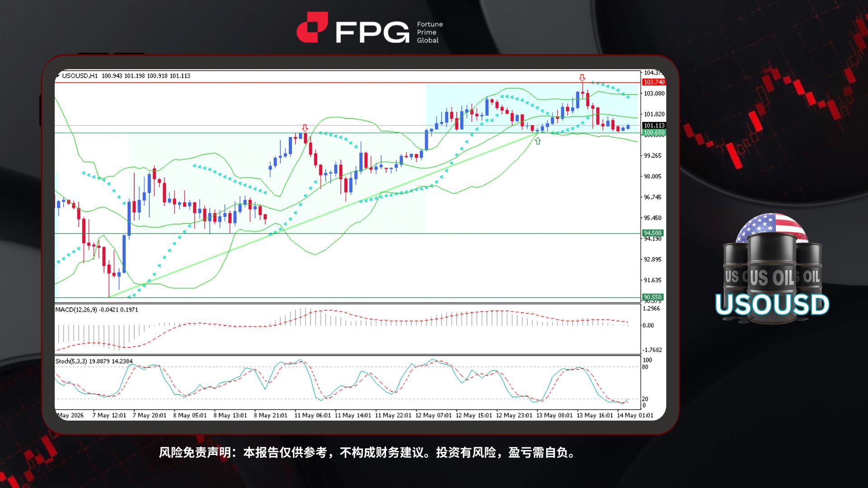This screenshot has width=868, height=488.
Task: Click the 91.635 price axis label
Action: pos(652,281)
